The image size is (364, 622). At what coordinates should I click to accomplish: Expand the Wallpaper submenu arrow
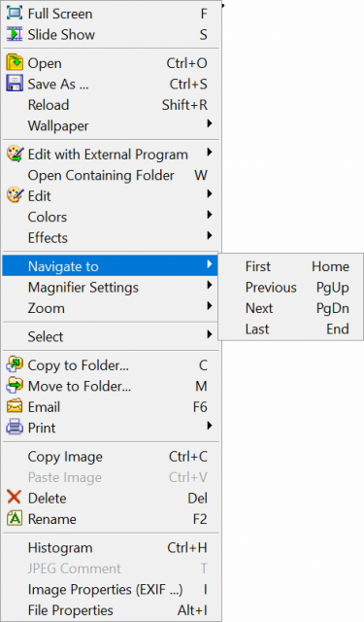point(210,123)
